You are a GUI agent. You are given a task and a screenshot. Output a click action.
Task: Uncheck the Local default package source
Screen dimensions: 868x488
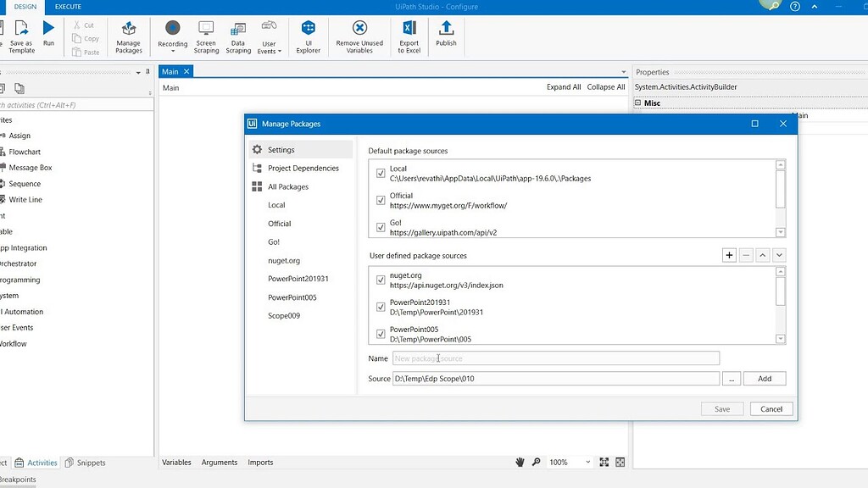click(381, 173)
